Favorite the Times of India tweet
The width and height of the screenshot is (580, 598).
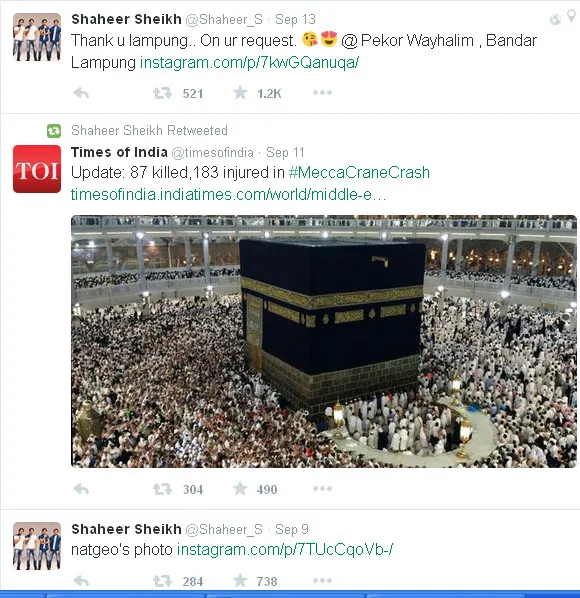point(240,489)
